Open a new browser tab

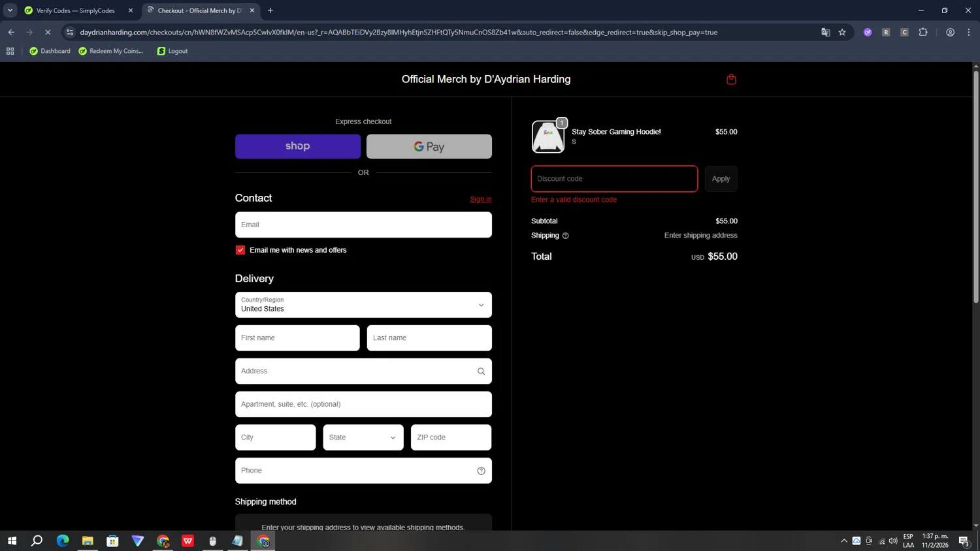click(270, 10)
